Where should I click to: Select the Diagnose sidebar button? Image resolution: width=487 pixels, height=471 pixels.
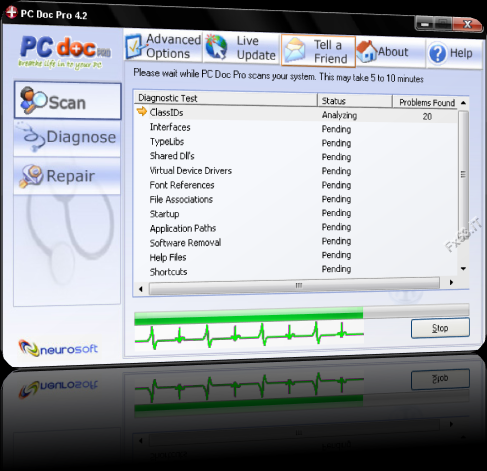coord(67,138)
